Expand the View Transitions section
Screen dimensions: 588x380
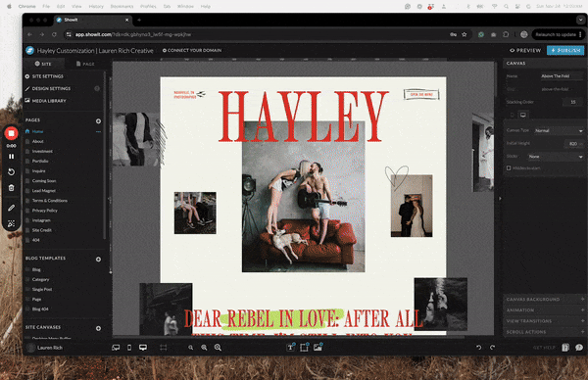(545, 321)
